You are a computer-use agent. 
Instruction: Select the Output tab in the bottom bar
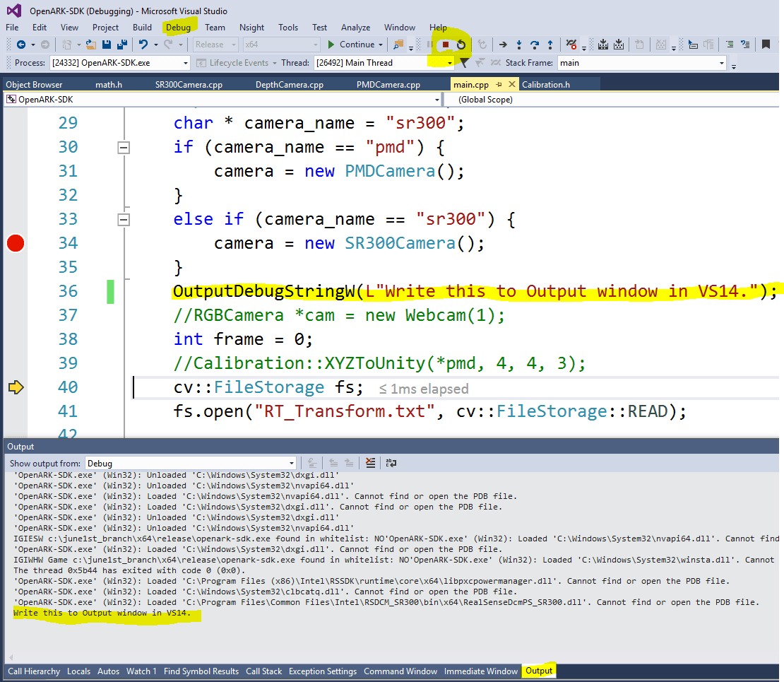tap(538, 671)
